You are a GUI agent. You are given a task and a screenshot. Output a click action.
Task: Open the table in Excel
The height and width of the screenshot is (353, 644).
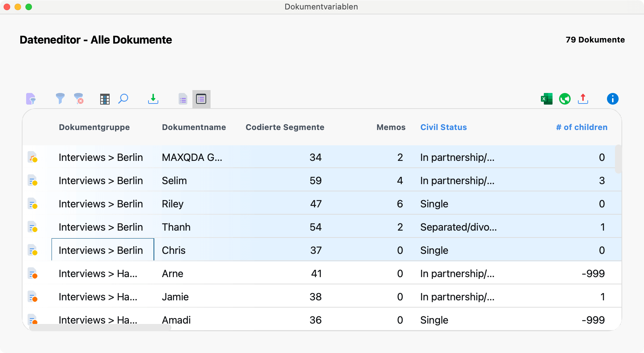click(x=546, y=99)
